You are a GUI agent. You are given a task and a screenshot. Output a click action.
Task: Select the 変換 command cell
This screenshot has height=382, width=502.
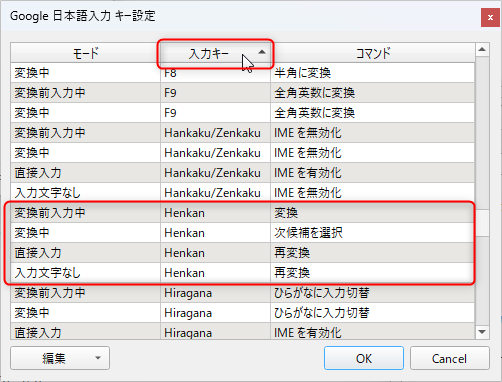[373, 213]
